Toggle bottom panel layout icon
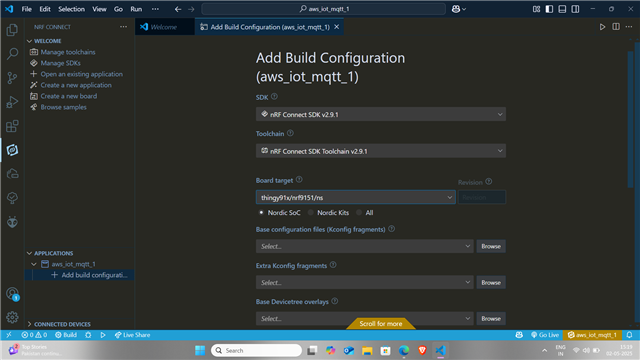This screenshot has width=640, height=360. 562,9
